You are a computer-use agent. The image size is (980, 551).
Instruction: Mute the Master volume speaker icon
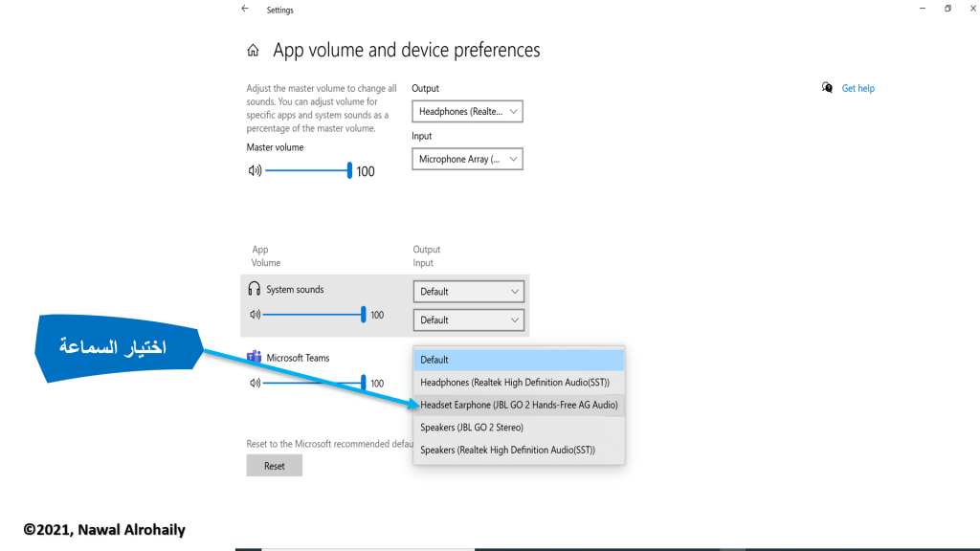(x=255, y=170)
